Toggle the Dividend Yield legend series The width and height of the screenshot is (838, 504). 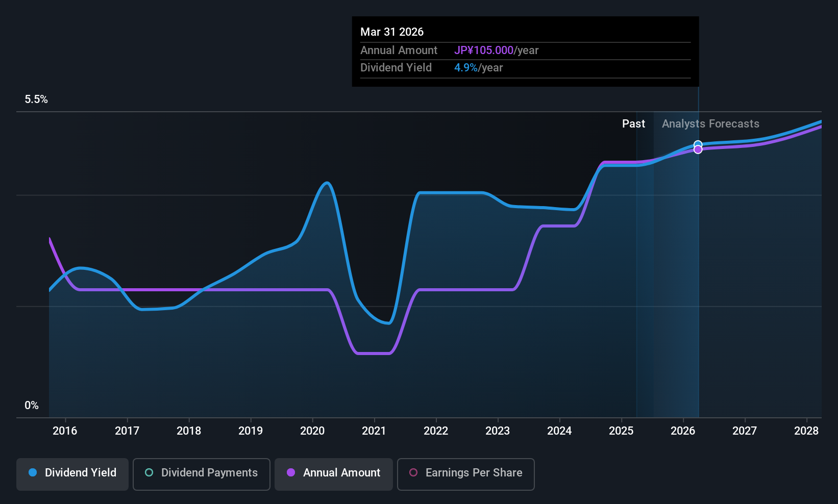tap(72, 474)
